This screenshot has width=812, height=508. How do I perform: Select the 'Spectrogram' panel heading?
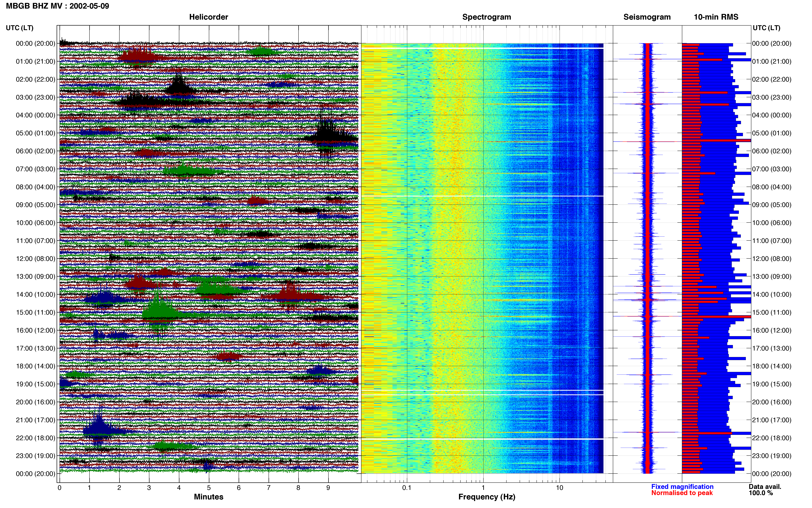pyautogui.click(x=487, y=17)
